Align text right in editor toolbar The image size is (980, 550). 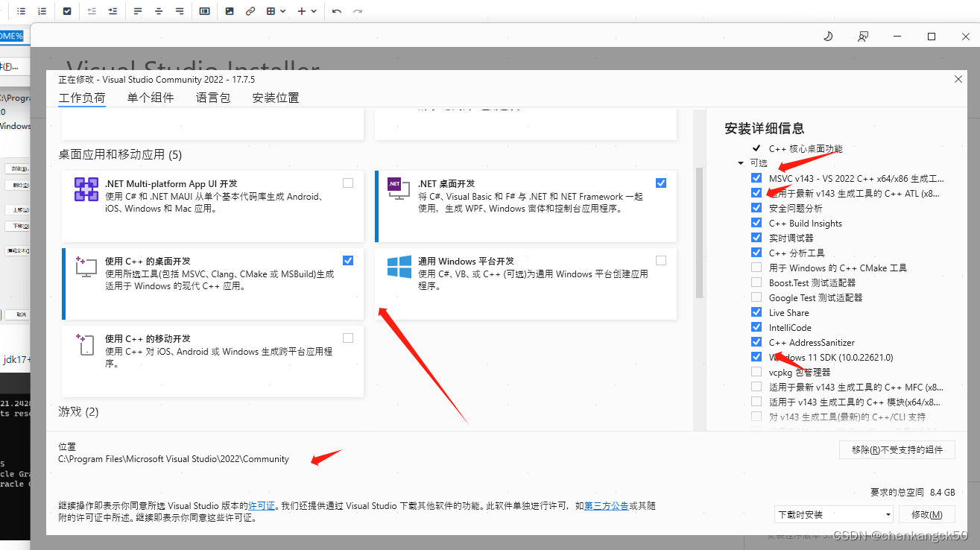(180, 11)
